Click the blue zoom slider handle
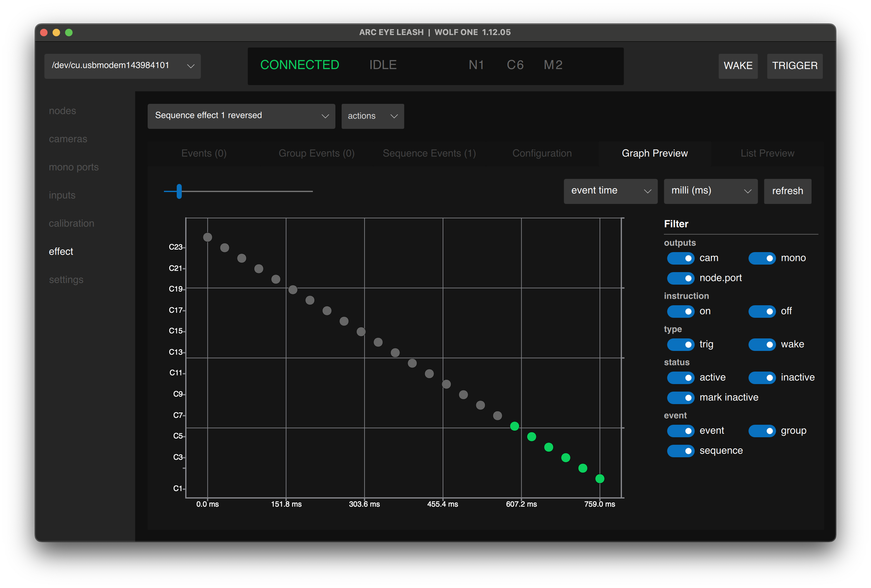The width and height of the screenshot is (871, 588). [x=179, y=191]
